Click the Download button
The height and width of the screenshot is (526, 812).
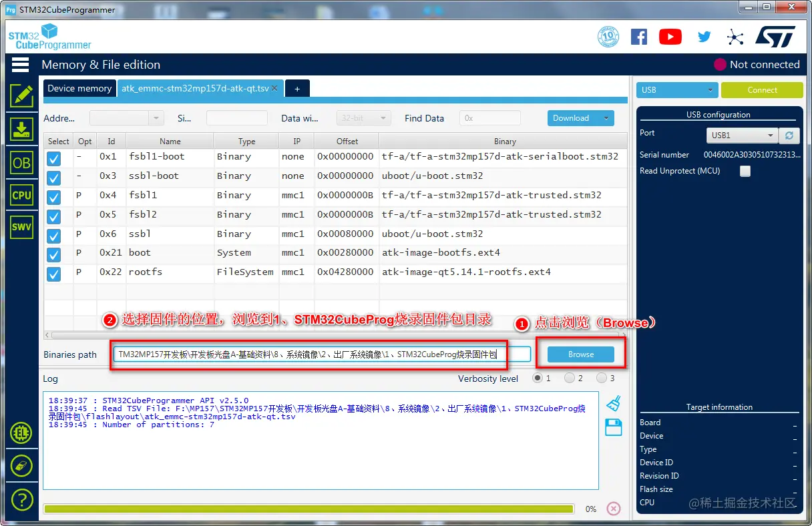[x=572, y=118]
